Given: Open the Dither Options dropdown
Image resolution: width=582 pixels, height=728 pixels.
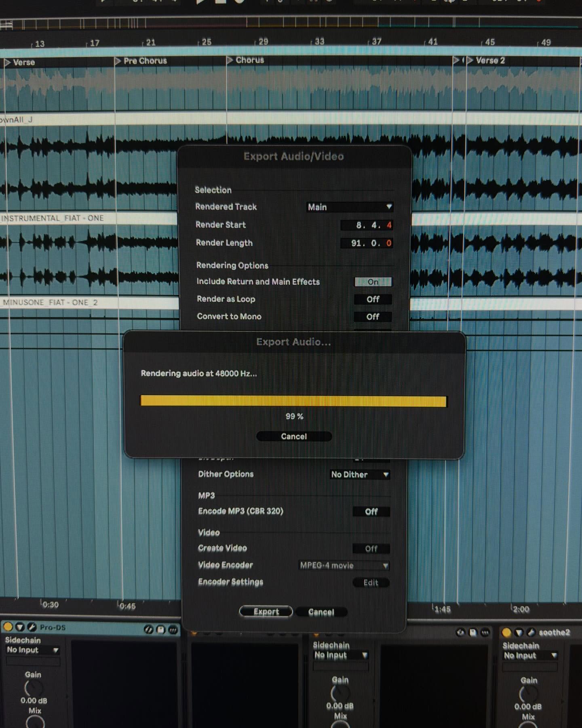Looking at the screenshot, I should 360,474.
